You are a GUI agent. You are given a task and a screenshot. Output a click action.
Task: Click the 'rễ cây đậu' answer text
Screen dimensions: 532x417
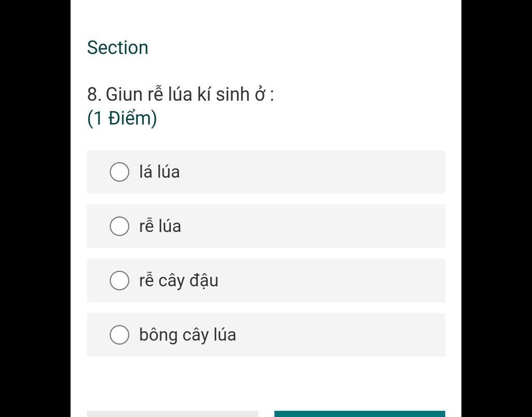click(x=179, y=280)
